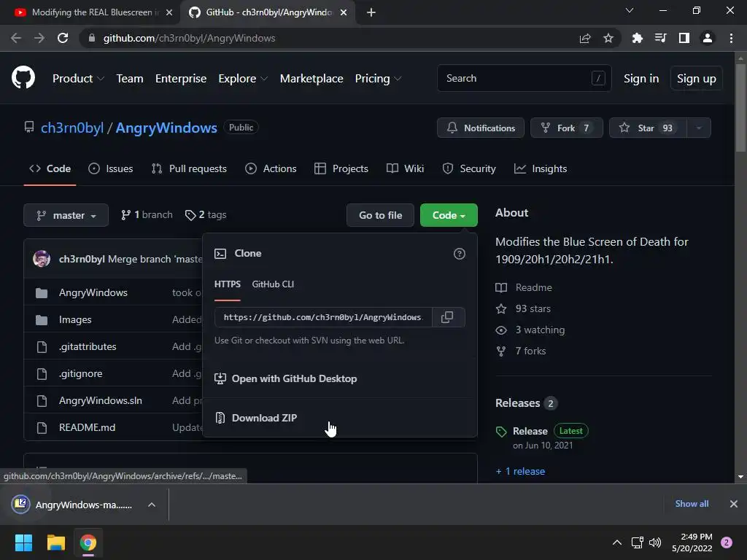This screenshot has height=560, width=747.
Task: Open README.md file
Action: [x=87, y=427]
